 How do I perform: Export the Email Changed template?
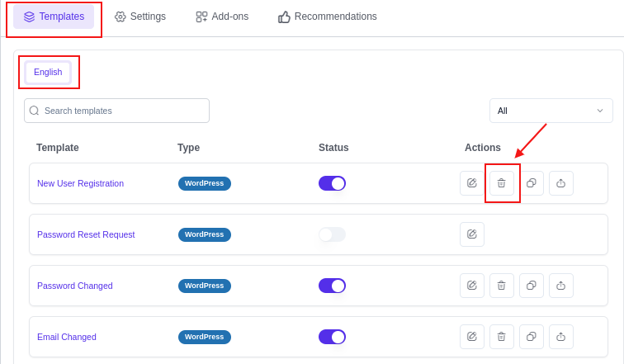point(561,337)
